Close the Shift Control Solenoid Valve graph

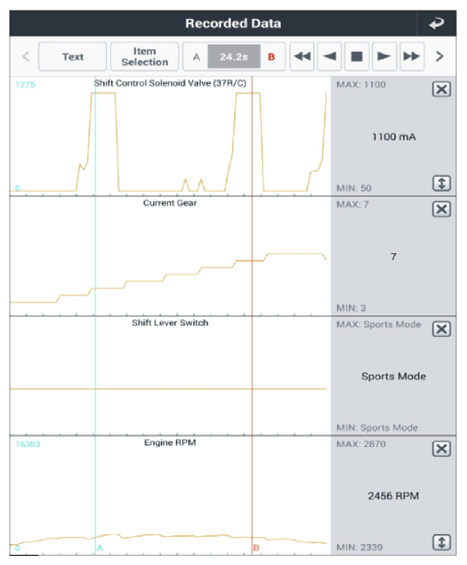click(x=441, y=89)
